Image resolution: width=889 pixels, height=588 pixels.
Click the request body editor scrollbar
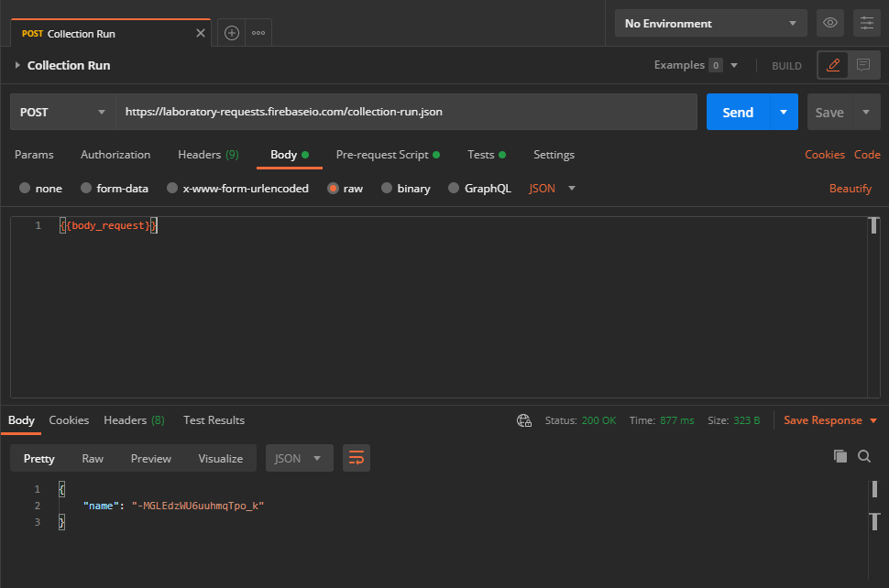click(x=873, y=307)
